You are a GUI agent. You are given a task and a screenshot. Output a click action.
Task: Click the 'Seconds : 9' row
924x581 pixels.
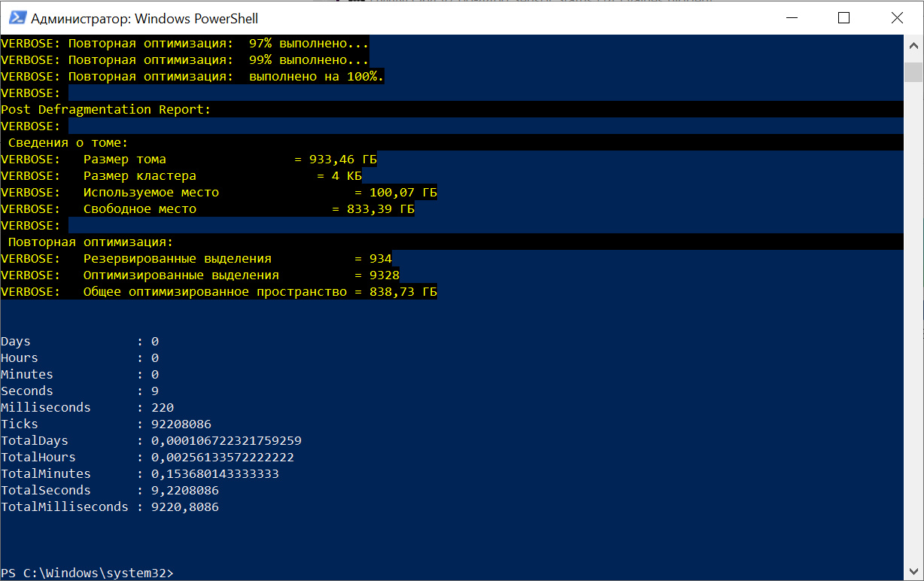coord(80,391)
